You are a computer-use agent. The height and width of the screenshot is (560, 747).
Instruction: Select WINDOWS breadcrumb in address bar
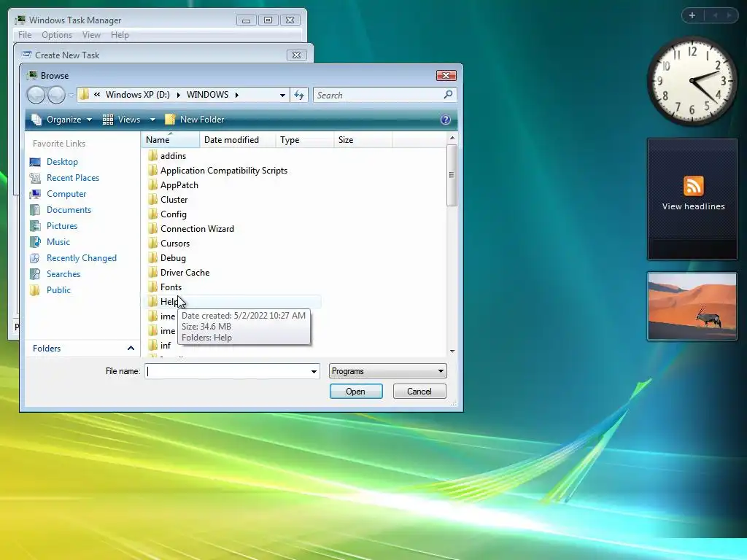pos(208,95)
